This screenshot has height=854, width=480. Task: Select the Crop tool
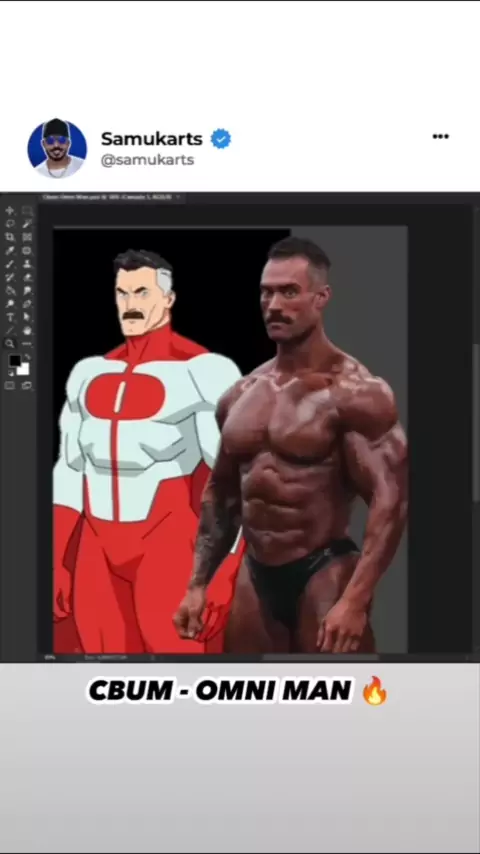[9, 237]
